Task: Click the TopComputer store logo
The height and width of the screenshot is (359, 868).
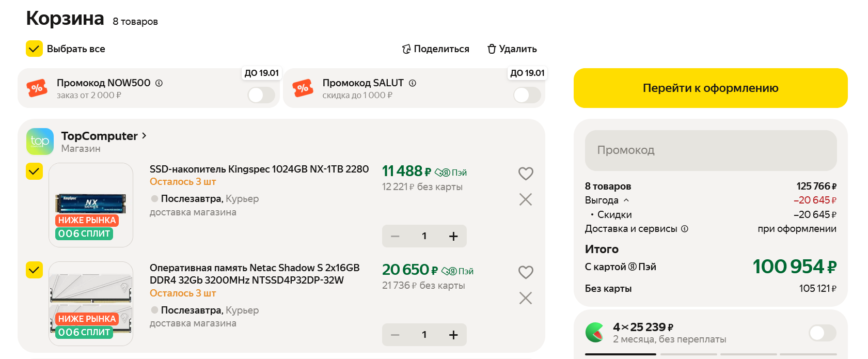Action: coord(40,142)
